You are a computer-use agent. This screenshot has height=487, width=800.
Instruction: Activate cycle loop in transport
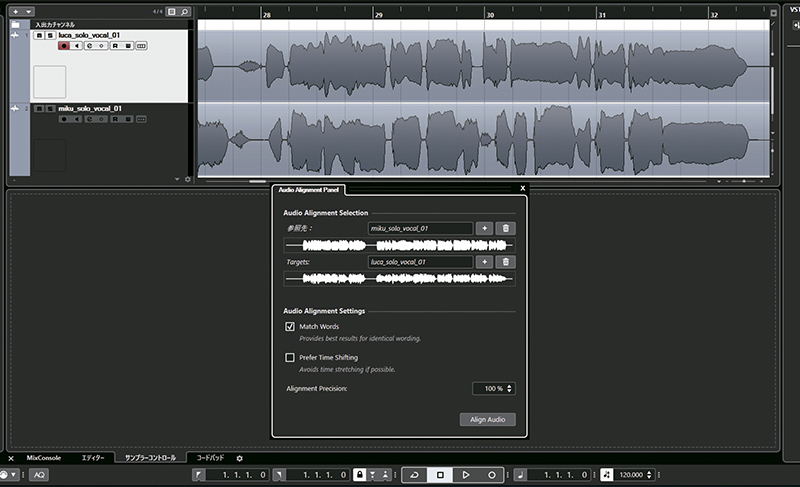(x=415, y=475)
